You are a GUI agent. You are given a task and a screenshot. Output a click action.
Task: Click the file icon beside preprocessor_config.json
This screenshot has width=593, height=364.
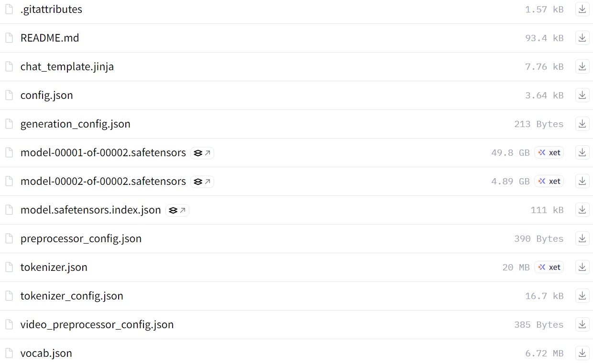[9, 238]
